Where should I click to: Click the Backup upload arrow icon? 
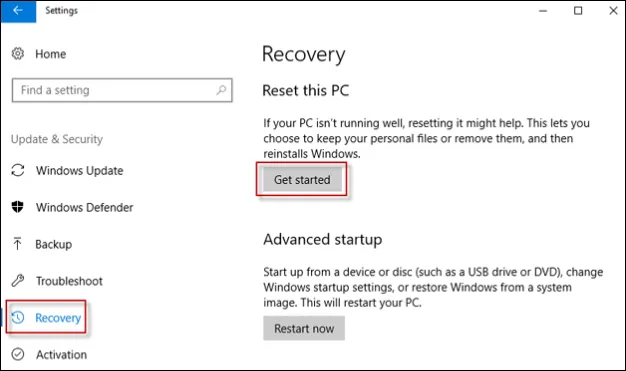pyautogui.click(x=17, y=244)
